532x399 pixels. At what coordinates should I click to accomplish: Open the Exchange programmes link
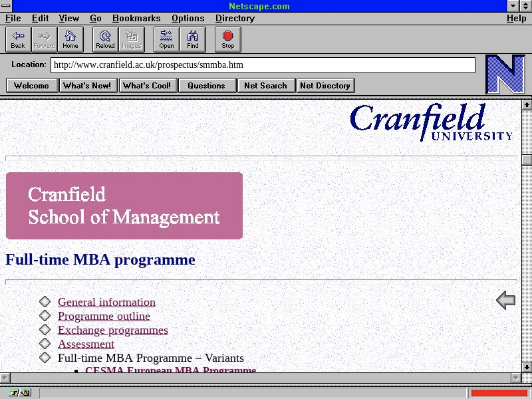click(x=112, y=330)
